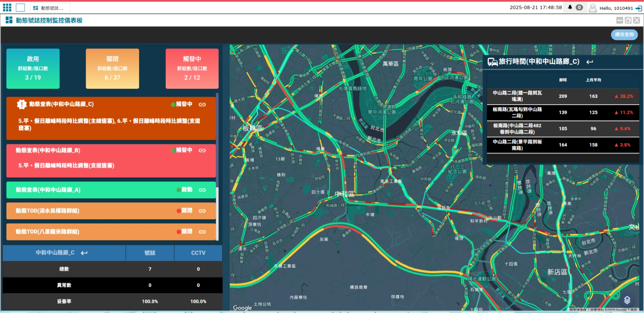The image size is (644, 313).
Task: Click the notification bell icon
Action: coord(570,8)
